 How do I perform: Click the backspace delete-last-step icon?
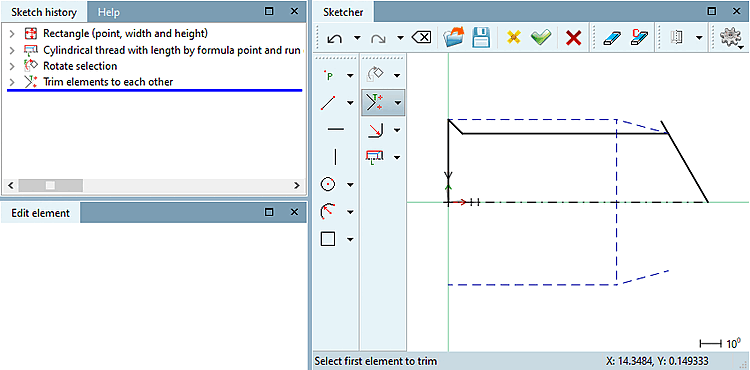coord(421,38)
